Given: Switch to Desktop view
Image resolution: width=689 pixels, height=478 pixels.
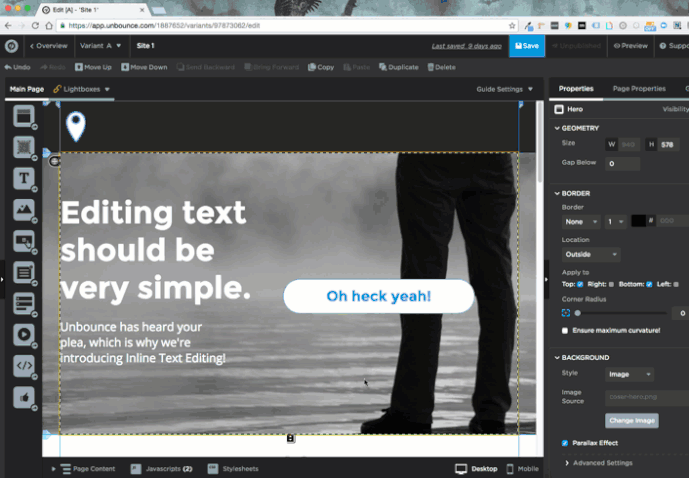Looking at the screenshot, I should [x=476, y=469].
